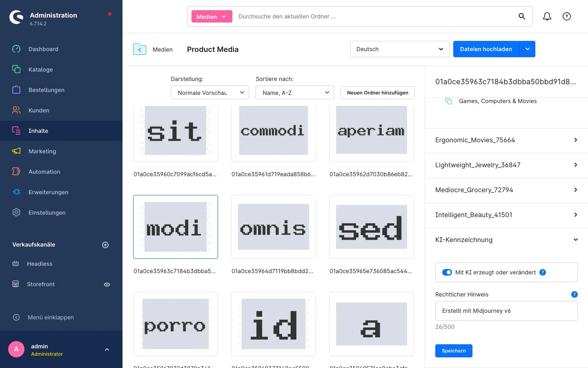Viewport: 588px width, 368px height.
Task: Click Dateien hochladen button
Action: (x=486, y=49)
